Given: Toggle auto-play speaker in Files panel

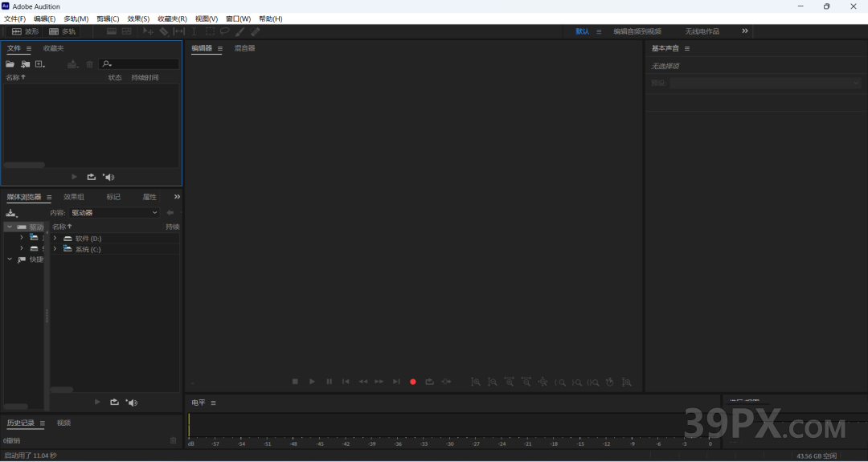Looking at the screenshot, I should point(108,177).
